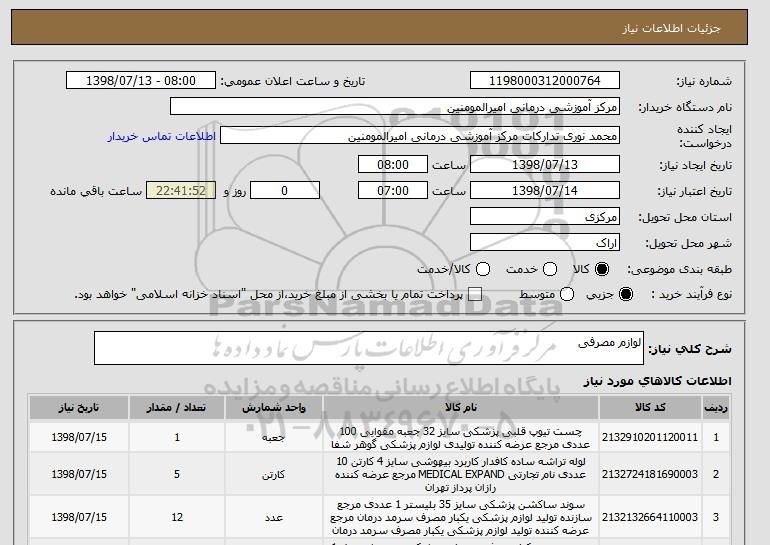Click the need number field 1198000312000764
This screenshot has width=770, height=545.
[x=545, y=81]
